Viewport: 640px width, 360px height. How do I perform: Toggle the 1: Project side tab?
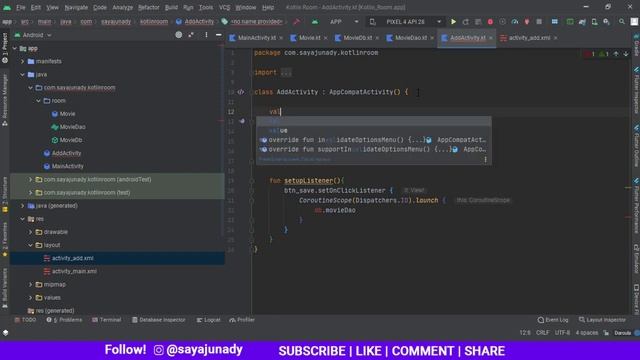point(5,48)
